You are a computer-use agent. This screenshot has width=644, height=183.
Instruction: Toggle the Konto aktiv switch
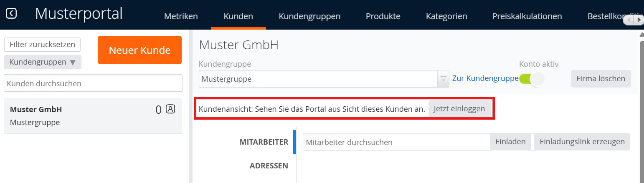532,79
